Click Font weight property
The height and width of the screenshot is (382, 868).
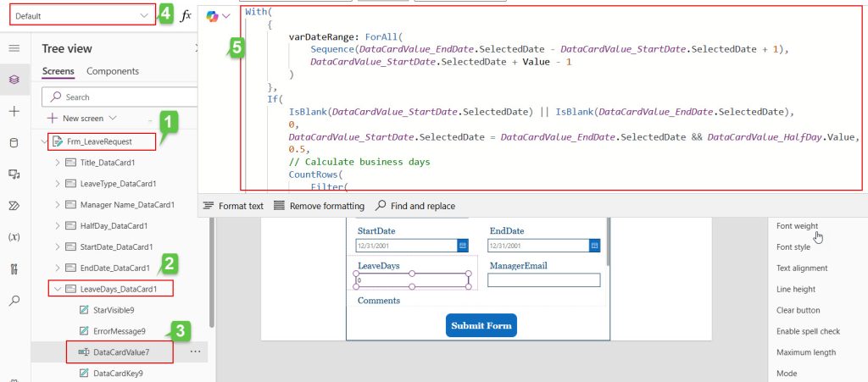coord(797,226)
